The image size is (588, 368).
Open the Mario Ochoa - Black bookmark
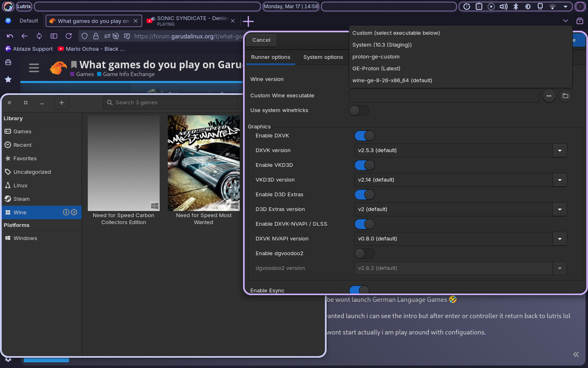(91, 49)
